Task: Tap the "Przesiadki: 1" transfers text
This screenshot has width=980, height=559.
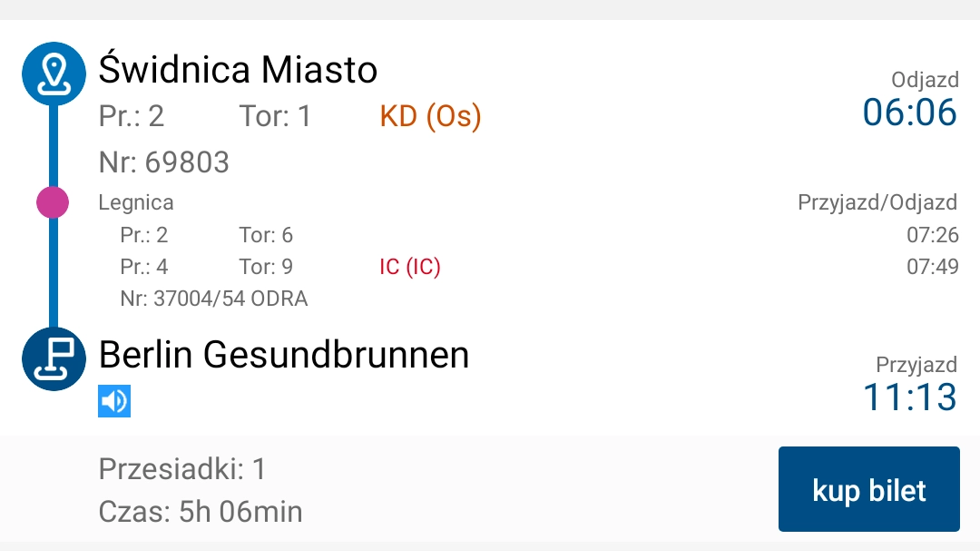Action: tap(182, 469)
